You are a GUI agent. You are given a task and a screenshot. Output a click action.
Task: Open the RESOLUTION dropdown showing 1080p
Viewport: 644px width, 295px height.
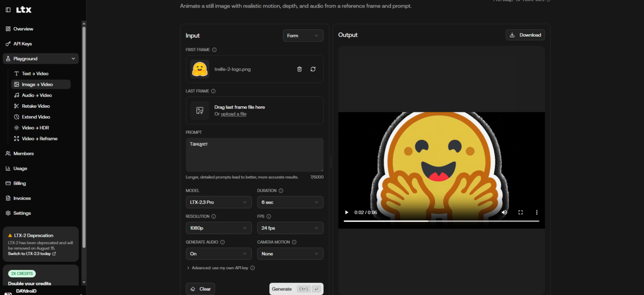click(x=219, y=228)
